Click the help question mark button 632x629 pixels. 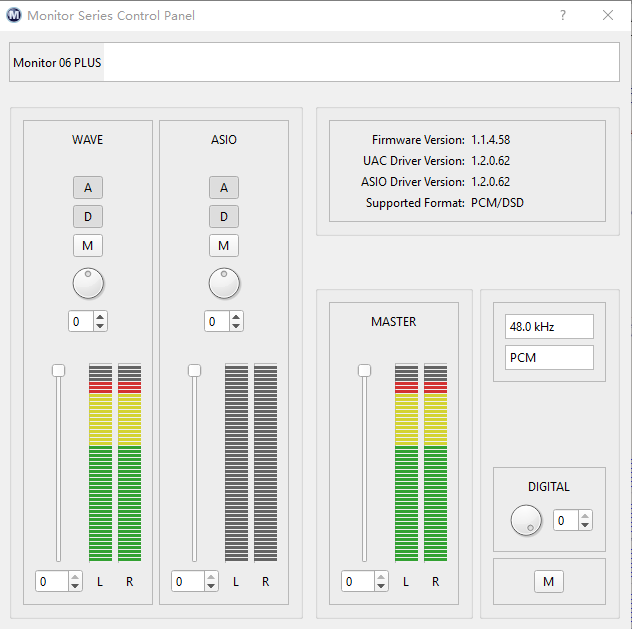pyautogui.click(x=563, y=15)
